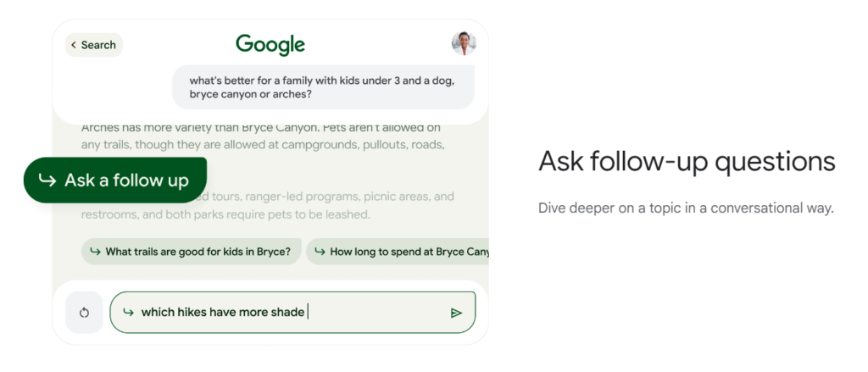Click the arrow icon on 'How long to spend' chip
The height and width of the screenshot is (372, 868).
point(320,252)
